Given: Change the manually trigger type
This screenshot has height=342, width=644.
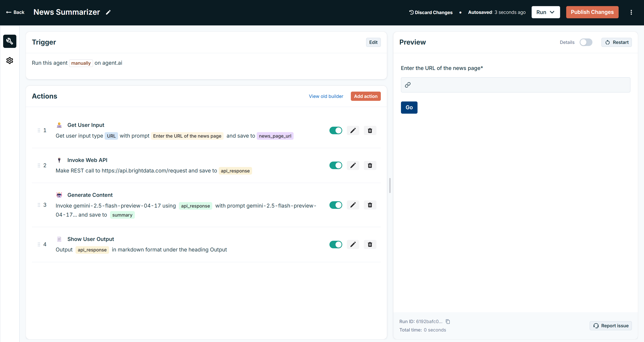Looking at the screenshot, I should [x=81, y=63].
